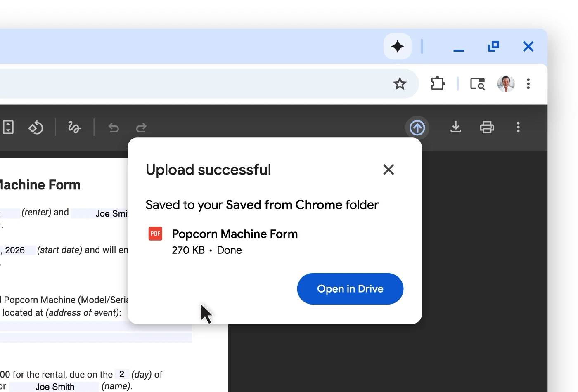This screenshot has width=578, height=392.
Task: Open the PDF viewer more-options menu
Action: point(519,127)
